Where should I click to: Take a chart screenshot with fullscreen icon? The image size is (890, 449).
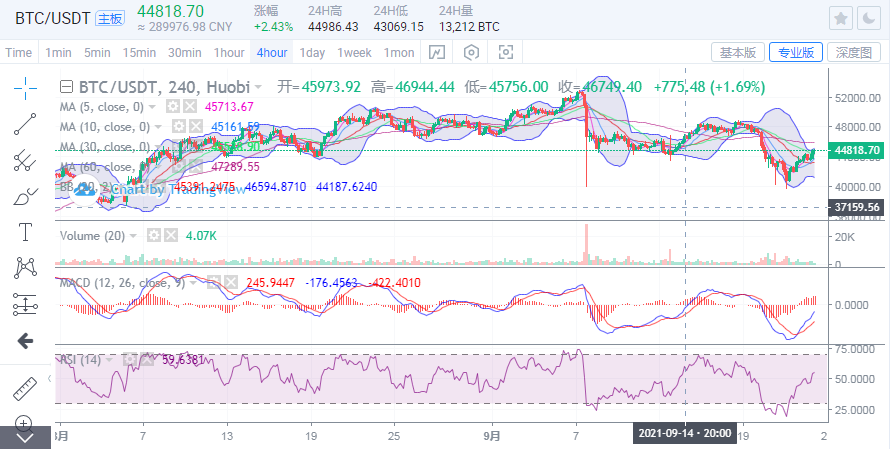506,52
